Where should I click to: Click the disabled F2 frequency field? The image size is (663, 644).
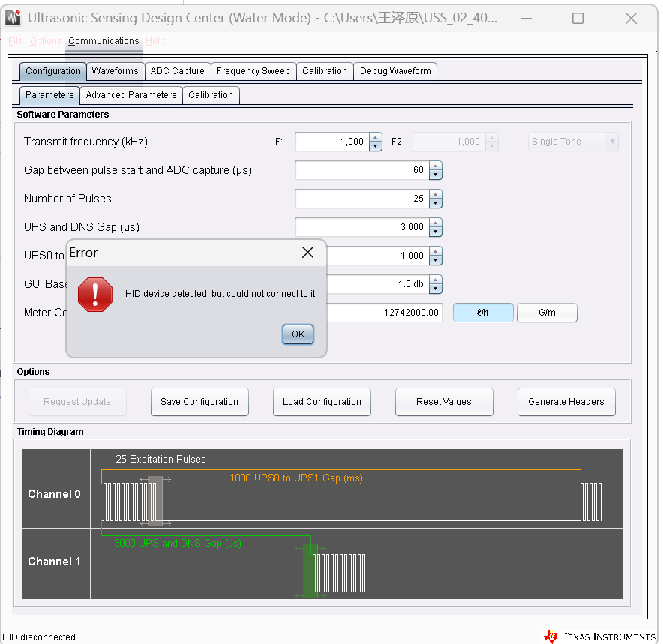448,142
